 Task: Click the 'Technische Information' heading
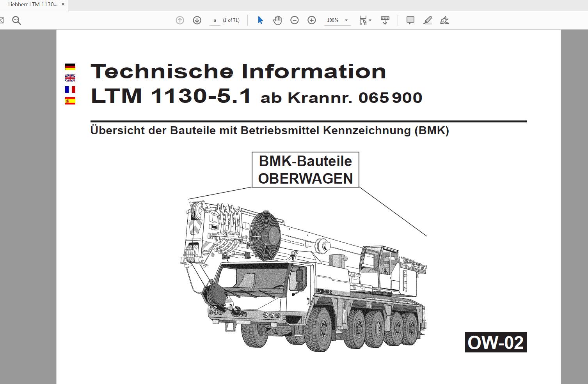click(x=238, y=71)
